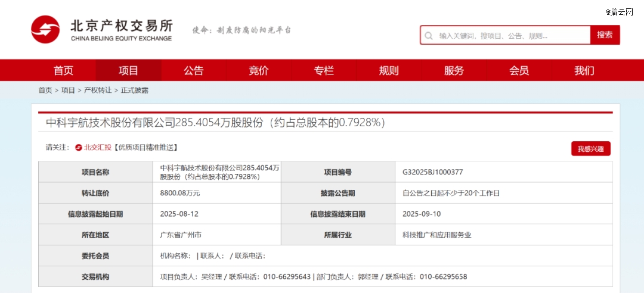Image resolution: width=644 pixels, height=293 pixels.
Task: Open the 公告 navigation tab
Action: coord(193,71)
